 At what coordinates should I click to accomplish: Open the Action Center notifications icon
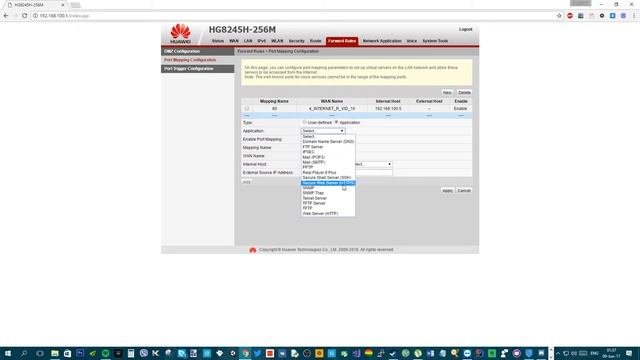tap(629, 353)
